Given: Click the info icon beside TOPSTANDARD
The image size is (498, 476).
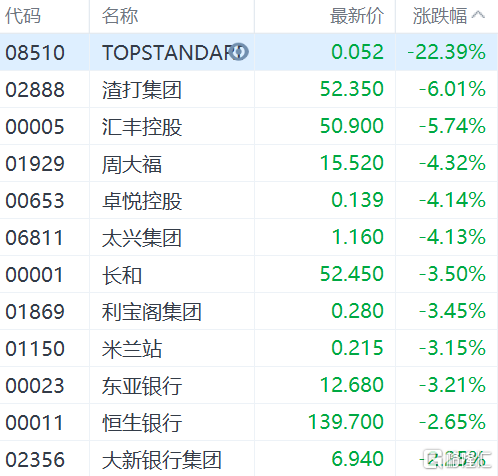Looking at the screenshot, I should coord(239,52).
